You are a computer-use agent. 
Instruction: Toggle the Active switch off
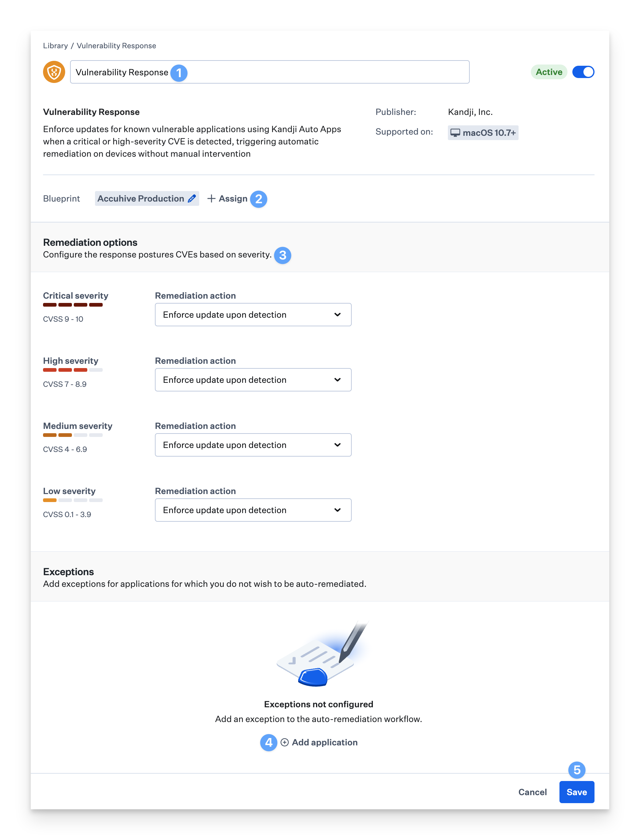coord(583,72)
